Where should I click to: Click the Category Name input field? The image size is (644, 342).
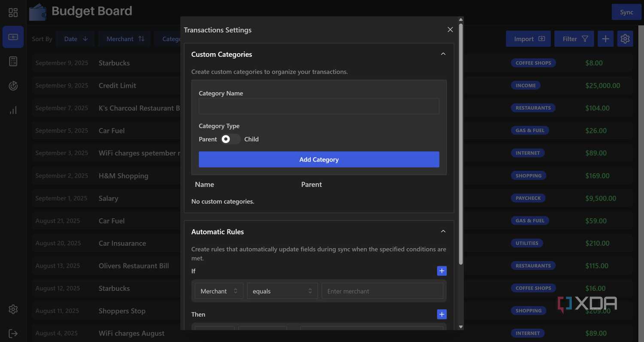(x=319, y=106)
